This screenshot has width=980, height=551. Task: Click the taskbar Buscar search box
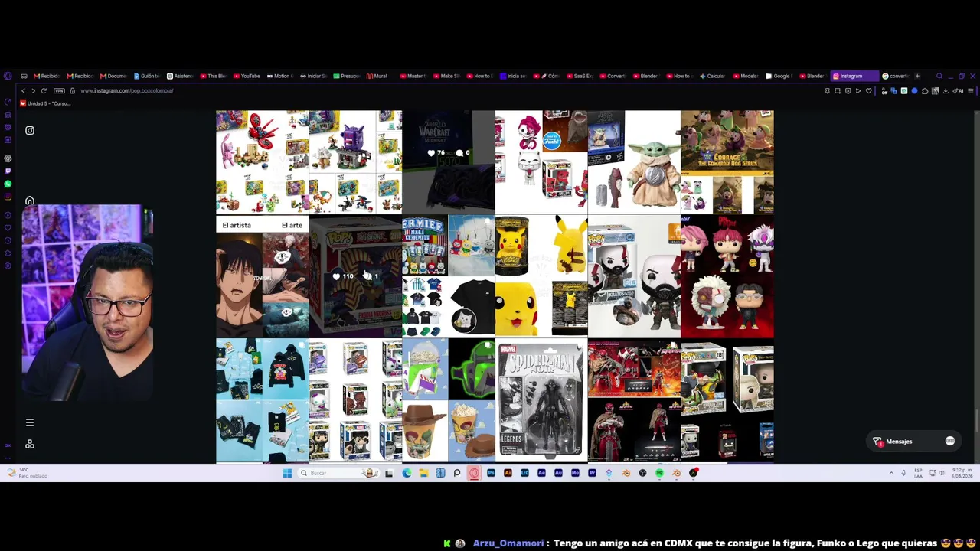[x=337, y=473]
